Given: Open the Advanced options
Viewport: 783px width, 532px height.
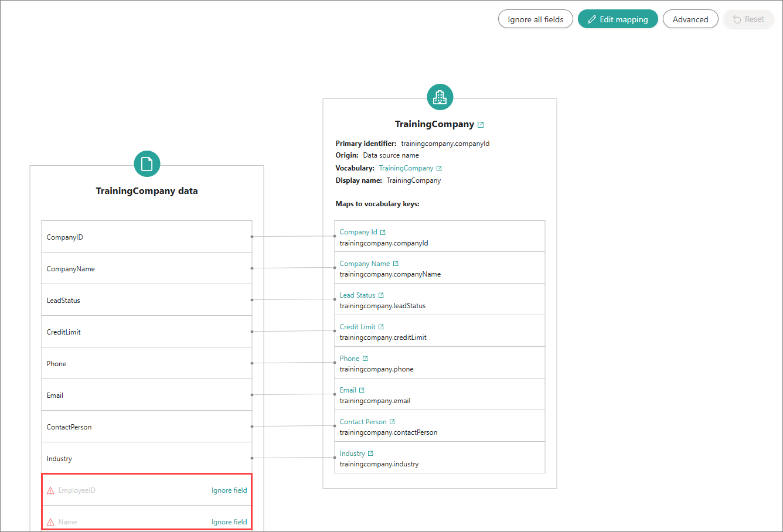Looking at the screenshot, I should (690, 19).
